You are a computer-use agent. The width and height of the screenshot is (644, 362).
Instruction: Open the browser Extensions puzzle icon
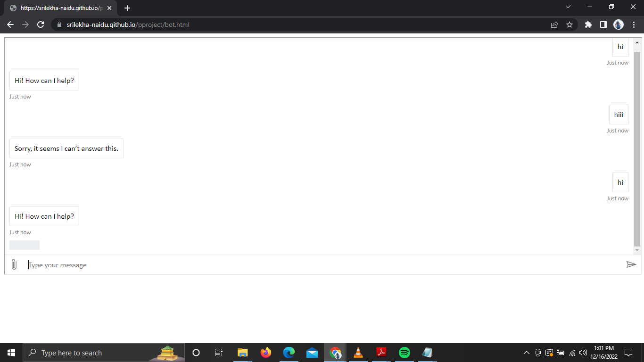(x=588, y=24)
